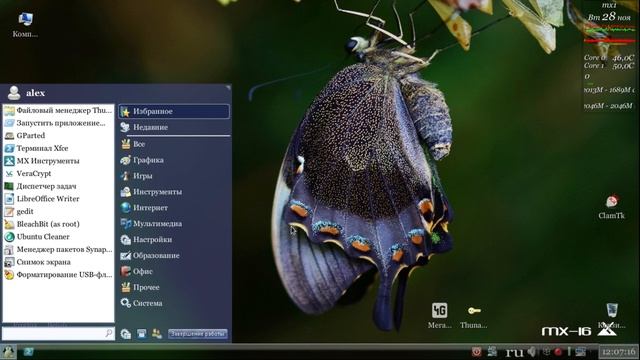Click the magnifier icon in search box

(x=109, y=333)
